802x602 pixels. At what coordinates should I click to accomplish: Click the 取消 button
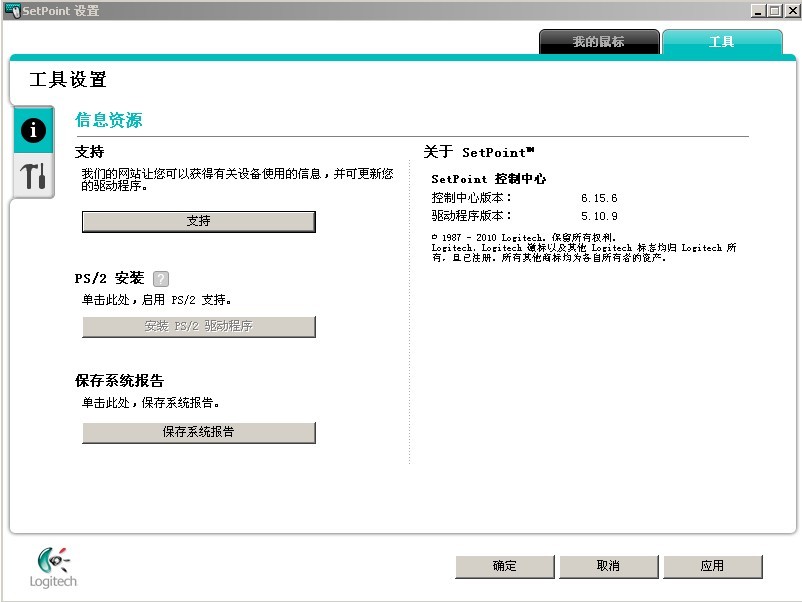pos(609,566)
